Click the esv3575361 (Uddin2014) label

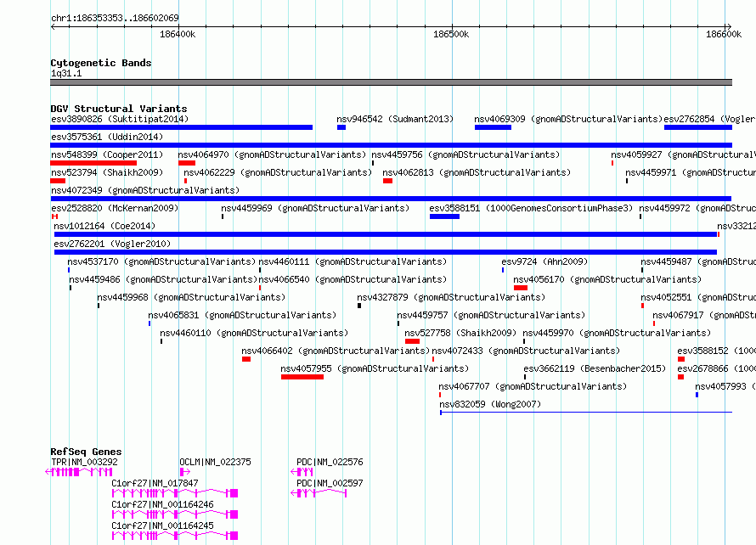(x=107, y=137)
